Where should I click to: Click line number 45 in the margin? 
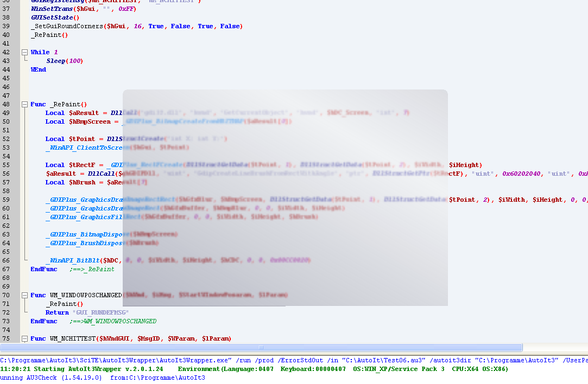click(x=6, y=87)
